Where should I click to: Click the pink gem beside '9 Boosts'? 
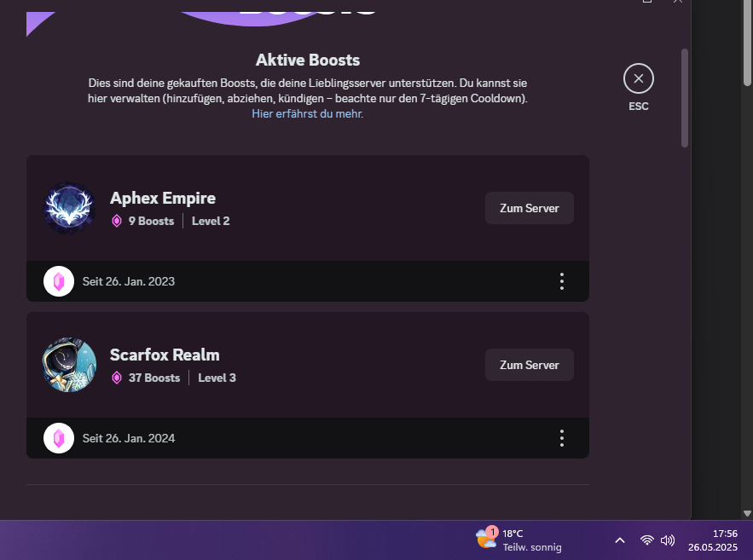pyautogui.click(x=117, y=221)
